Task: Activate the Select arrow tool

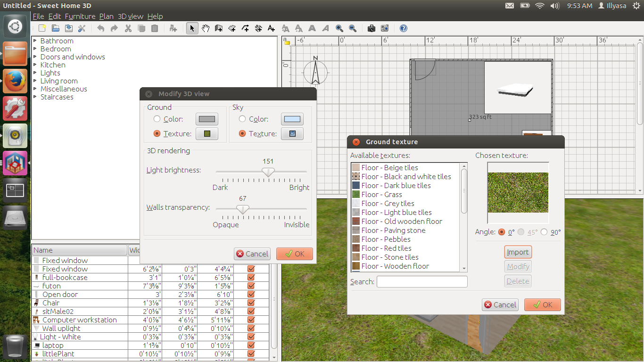Action: pos(192,28)
